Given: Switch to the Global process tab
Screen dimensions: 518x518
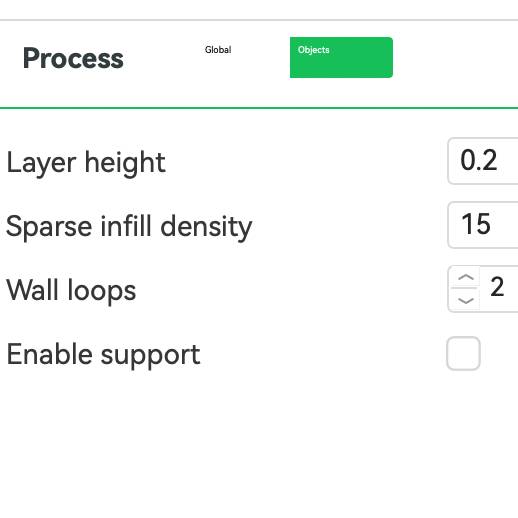Looking at the screenshot, I should pos(218,50).
